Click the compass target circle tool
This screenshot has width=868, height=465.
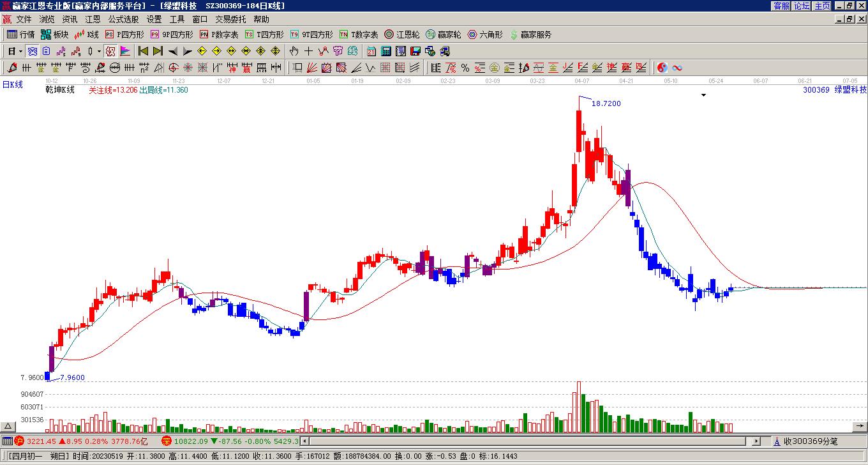pos(173,68)
